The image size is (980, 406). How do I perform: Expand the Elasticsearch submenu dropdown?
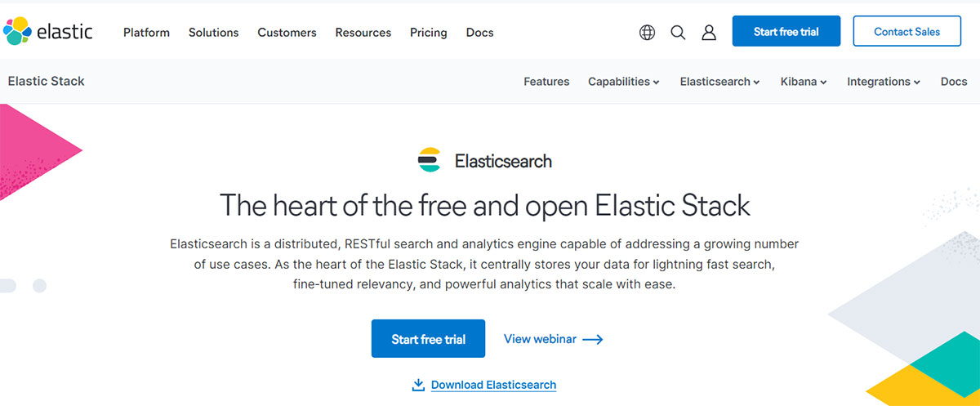click(720, 82)
